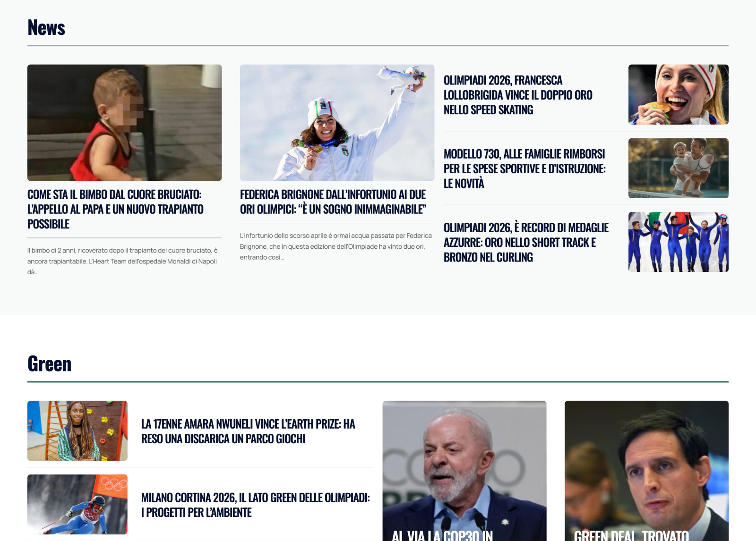
Task: Open Modello 730 rimborsi article headline
Action: [x=524, y=169]
